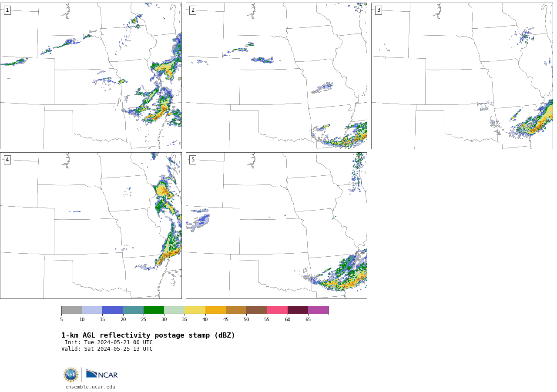557x392 pixels.
Task: Click the colorbar tick label 35
Action: (185, 319)
